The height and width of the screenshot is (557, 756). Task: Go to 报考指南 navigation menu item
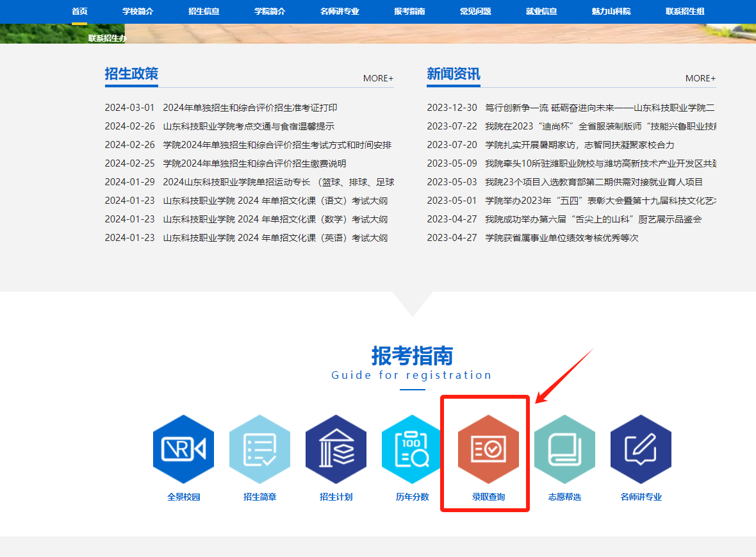[x=409, y=12]
